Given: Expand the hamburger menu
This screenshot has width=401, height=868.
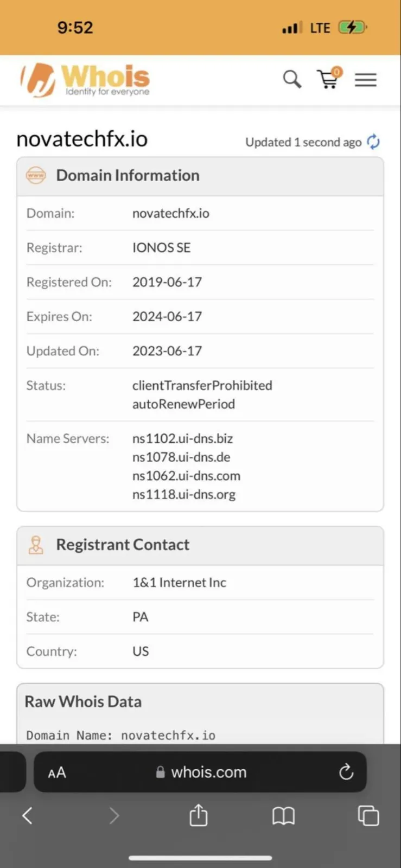Looking at the screenshot, I should [x=366, y=80].
